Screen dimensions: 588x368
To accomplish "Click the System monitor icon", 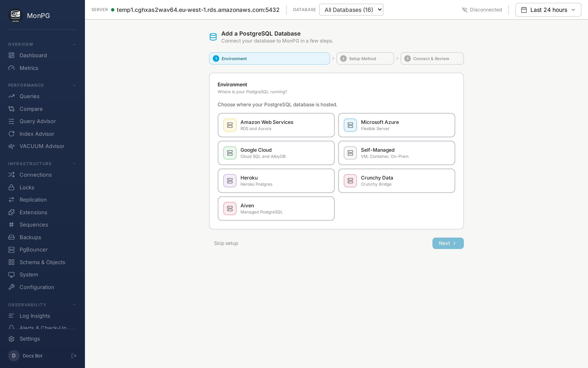I will 11,275.
